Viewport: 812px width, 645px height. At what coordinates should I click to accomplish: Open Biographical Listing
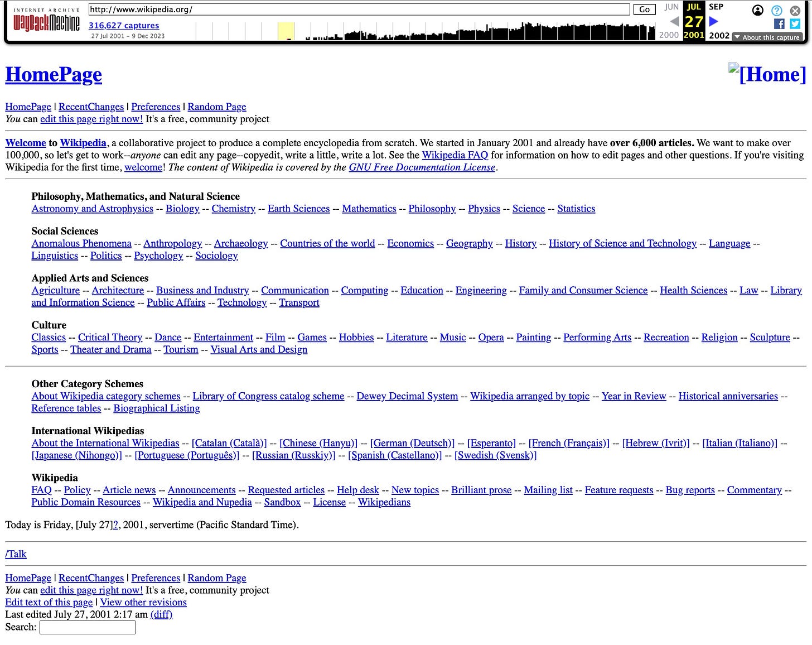(157, 408)
